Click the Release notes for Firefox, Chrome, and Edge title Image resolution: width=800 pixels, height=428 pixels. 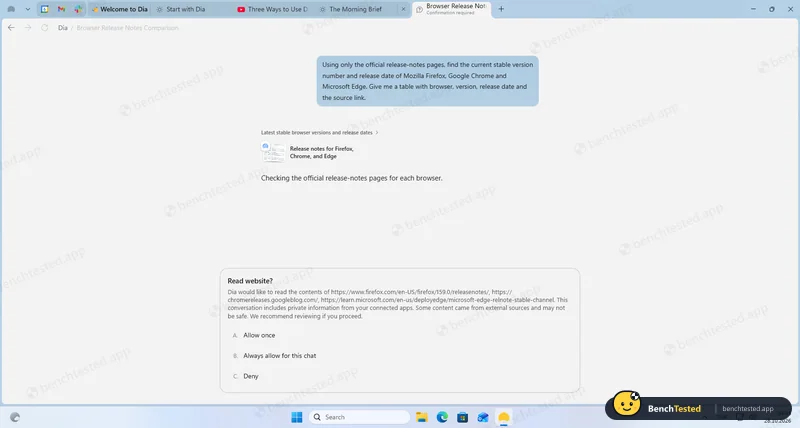pos(321,153)
